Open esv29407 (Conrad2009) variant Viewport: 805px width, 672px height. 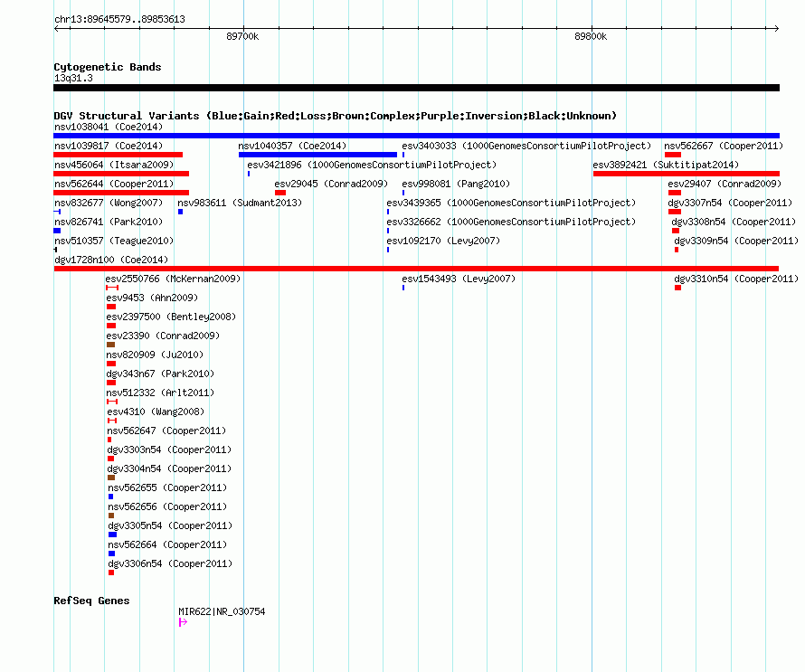click(724, 184)
